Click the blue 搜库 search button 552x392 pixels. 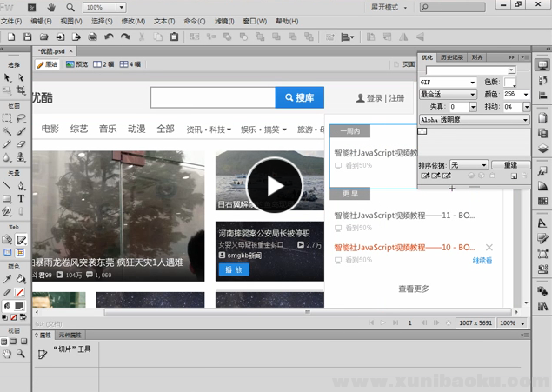tap(299, 97)
